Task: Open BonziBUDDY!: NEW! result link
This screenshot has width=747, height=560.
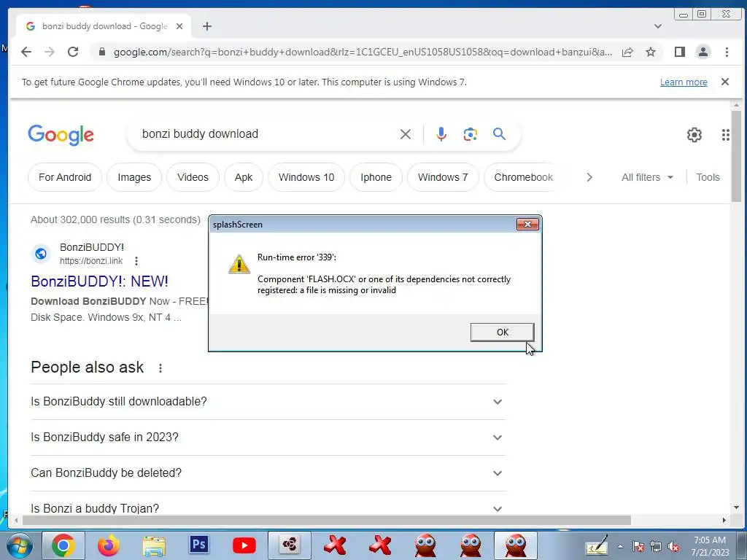Action: (99, 281)
